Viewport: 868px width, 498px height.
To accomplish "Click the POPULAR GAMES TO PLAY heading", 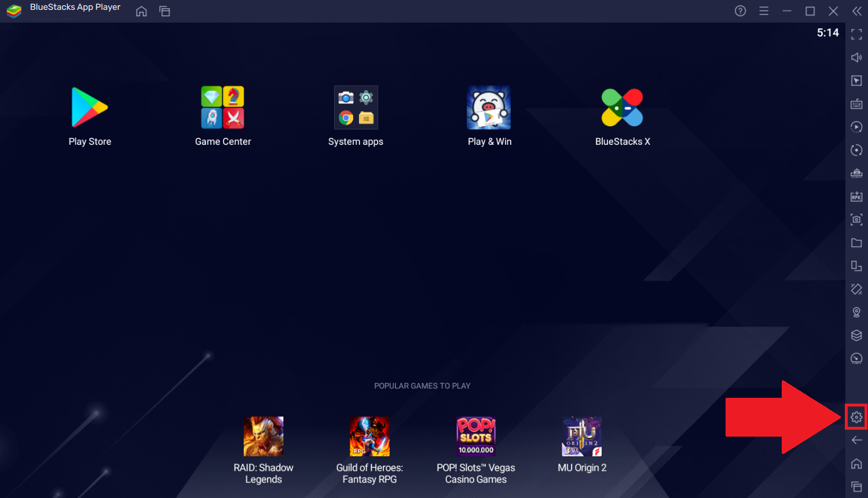I will tap(422, 386).
